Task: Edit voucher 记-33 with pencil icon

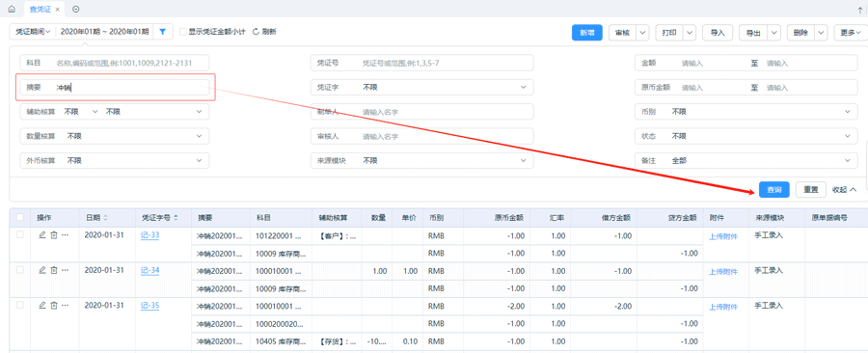Action: tap(42, 235)
